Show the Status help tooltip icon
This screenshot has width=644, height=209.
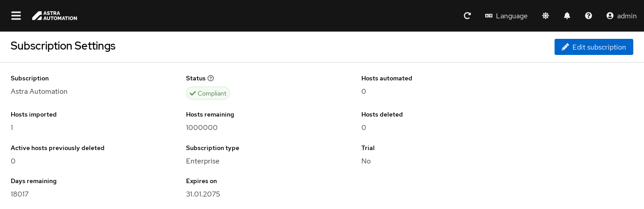pyautogui.click(x=211, y=78)
